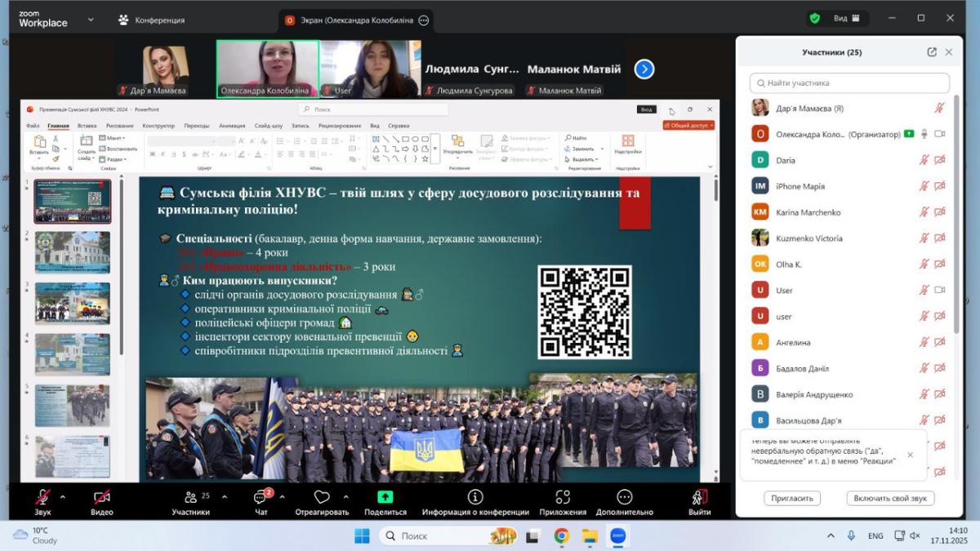Click the green Share screen icon
The image size is (980, 551).
click(x=385, y=497)
